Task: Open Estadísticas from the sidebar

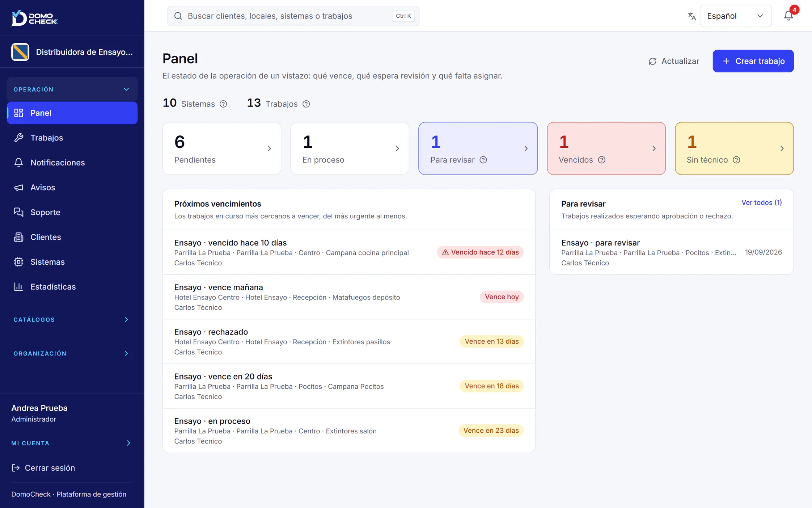Action: [72, 287]
